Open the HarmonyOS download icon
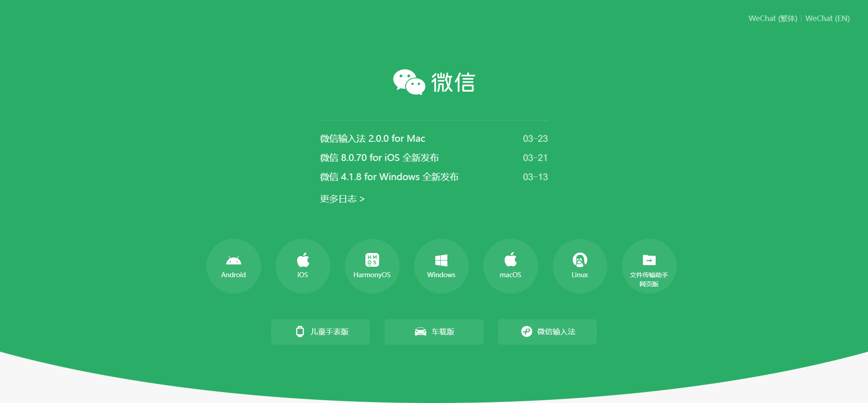868x403 pixels. (372, 266)
